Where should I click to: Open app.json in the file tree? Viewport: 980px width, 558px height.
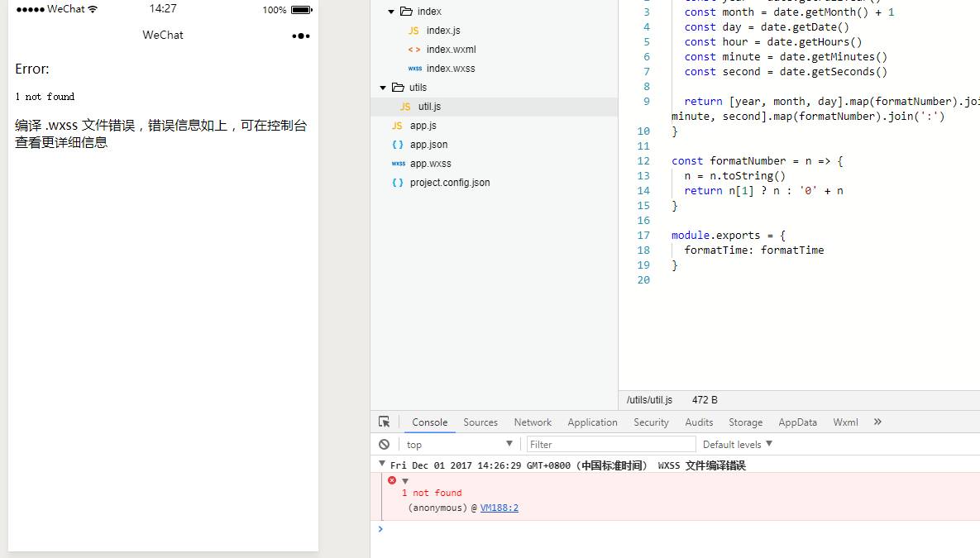pyautogui.click(x=428, y=145)
